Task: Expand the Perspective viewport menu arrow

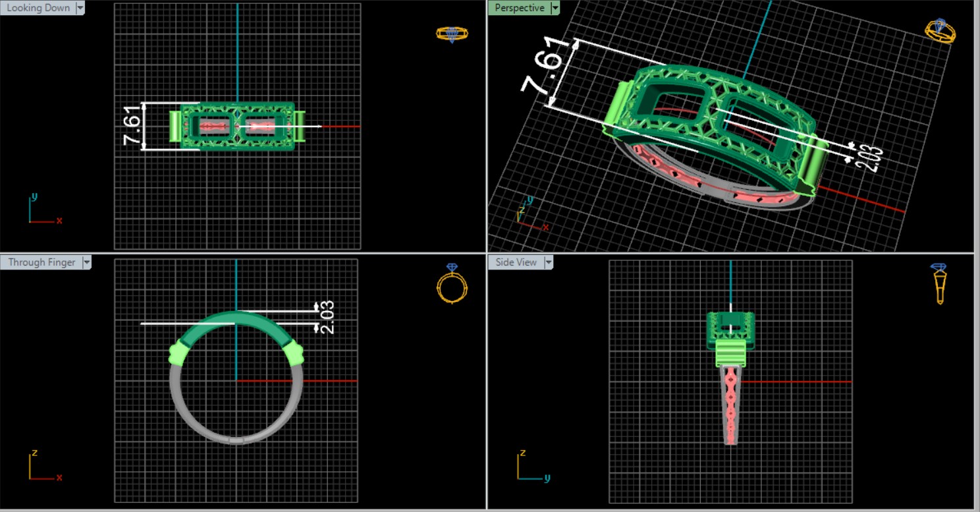Action: pos(555,8)
